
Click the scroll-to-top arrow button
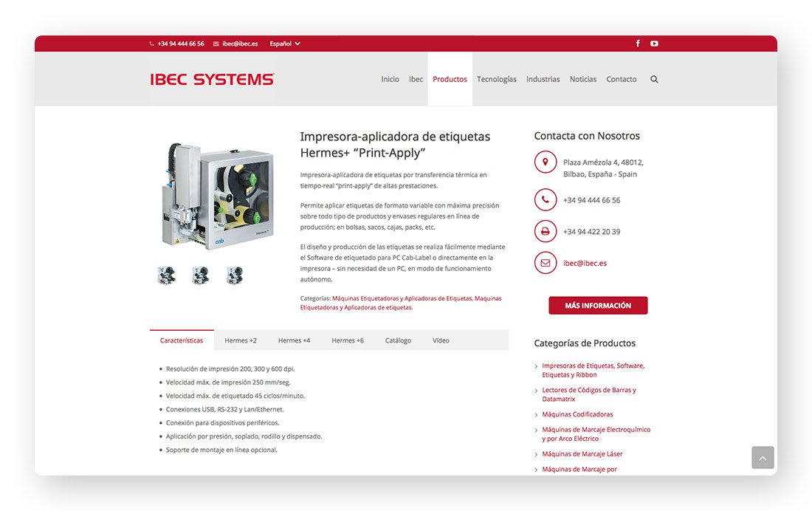pos(763,458)
